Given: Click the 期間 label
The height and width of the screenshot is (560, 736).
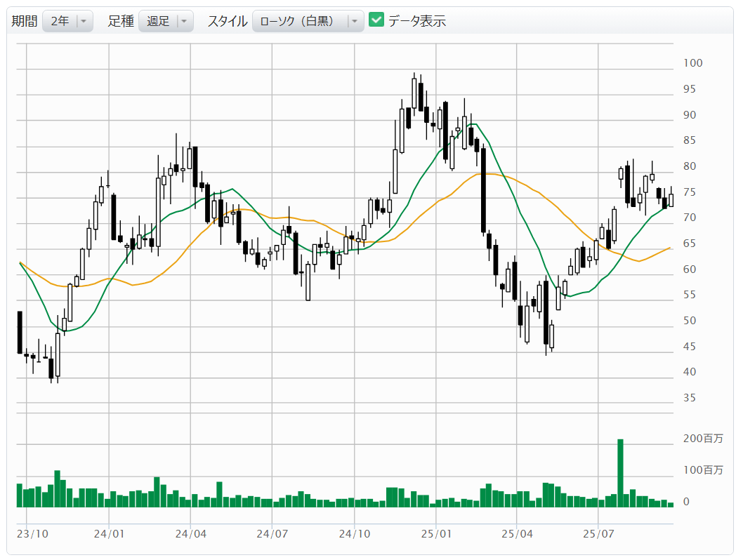Looking at the screenshot, I should [24, 21].
